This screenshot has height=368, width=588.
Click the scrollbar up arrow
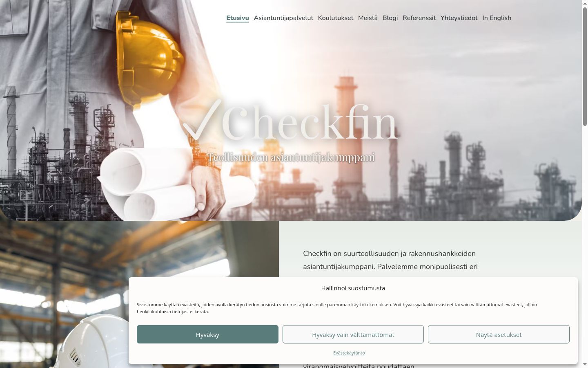point(585,4)
